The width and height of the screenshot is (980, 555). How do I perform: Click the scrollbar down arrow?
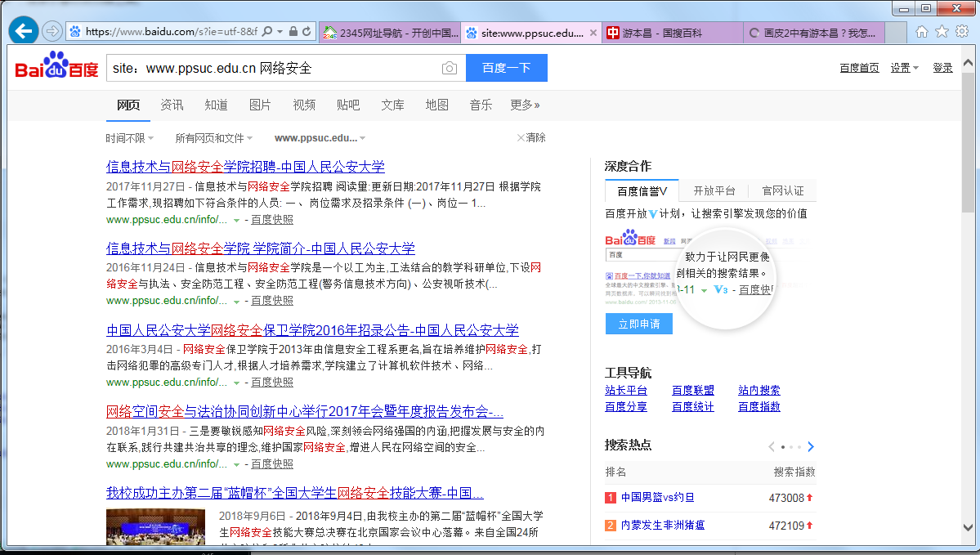(x=968, y=527)
